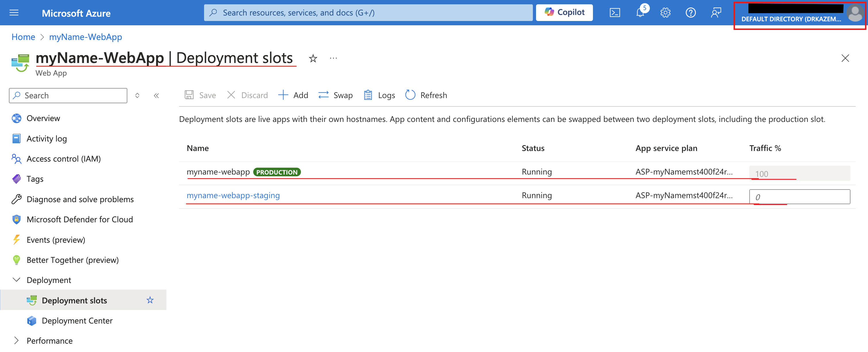Open Events (preview) in the sidebar
The image size is (868, 352).
pos(55,240)
